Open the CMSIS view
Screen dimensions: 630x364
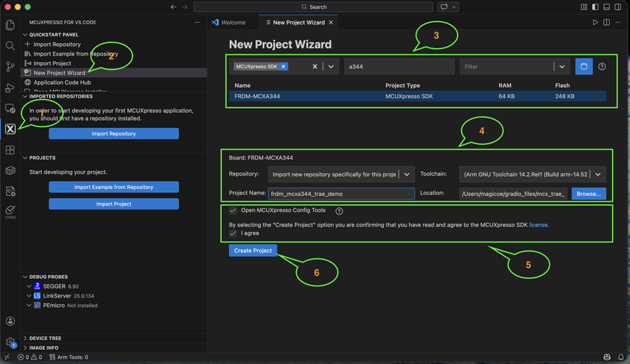click(x=10, y=212)
